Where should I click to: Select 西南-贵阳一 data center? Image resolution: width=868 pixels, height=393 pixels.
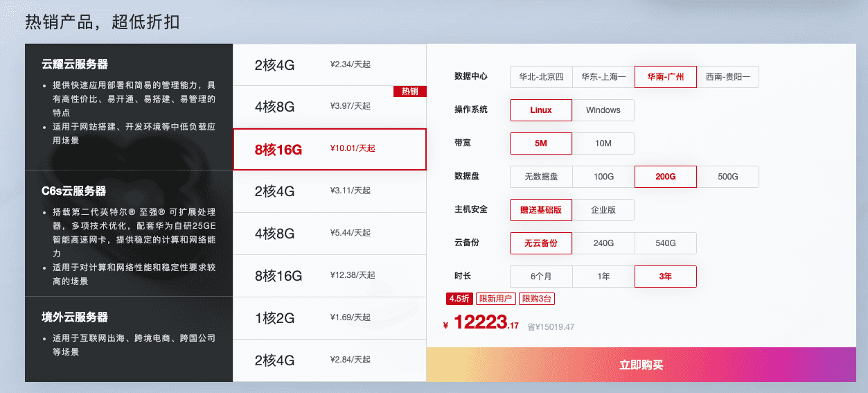728,77
